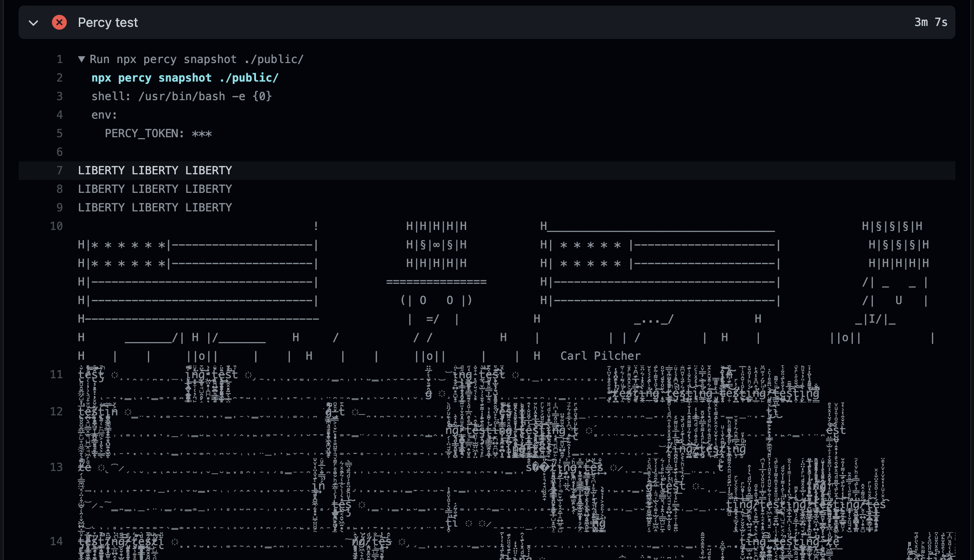This screenshot has height=560, width=974.
Task: Select log line number 7
Action: pyautogui.click(x=59, y=171)
